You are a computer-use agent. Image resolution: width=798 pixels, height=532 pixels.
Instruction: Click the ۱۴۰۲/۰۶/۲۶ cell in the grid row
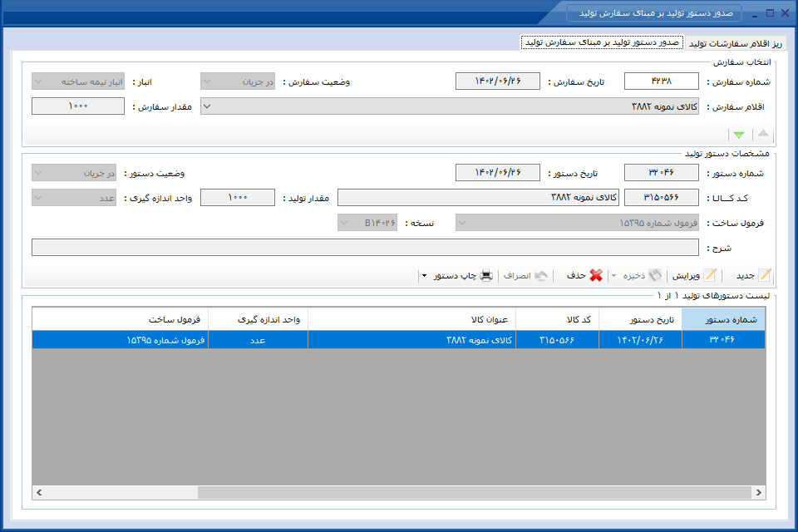point(640,339)
